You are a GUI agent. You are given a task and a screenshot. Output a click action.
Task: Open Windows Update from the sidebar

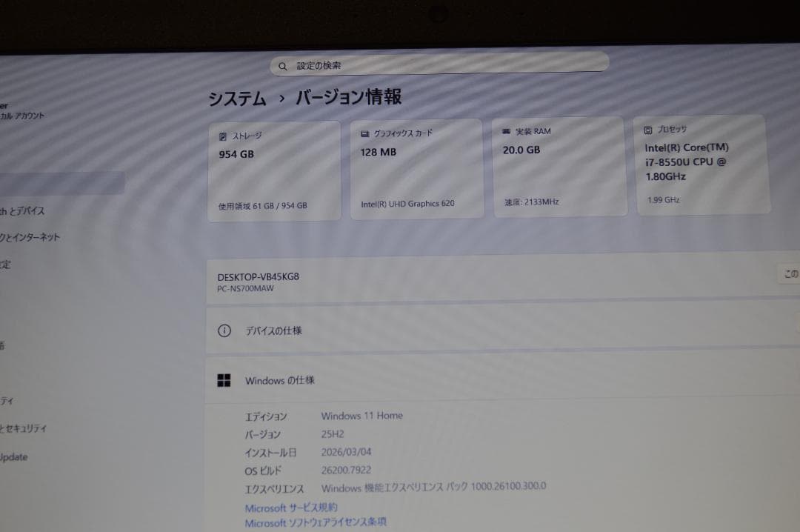click(x=16, y=457)
